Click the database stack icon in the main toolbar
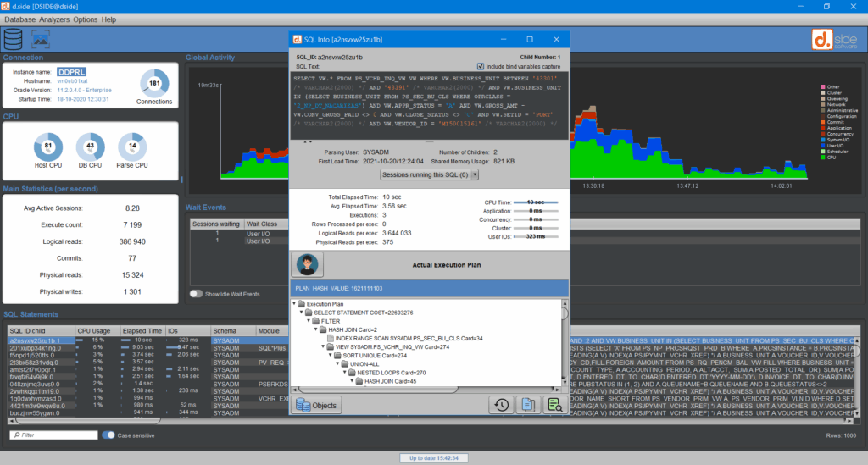The height and width of the screenshot is (465, 868). pos(13,39)
